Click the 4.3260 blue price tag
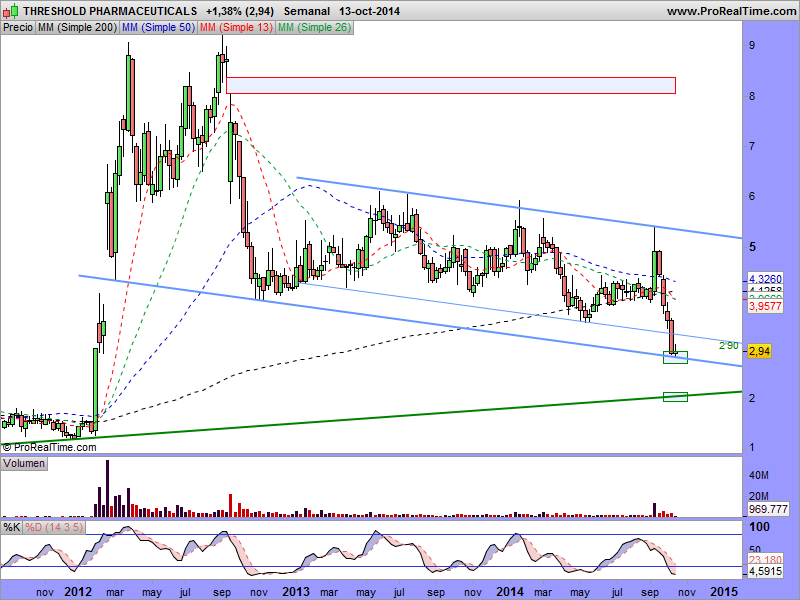The width and height of the screenshot is (800, 600). [765, 279]
